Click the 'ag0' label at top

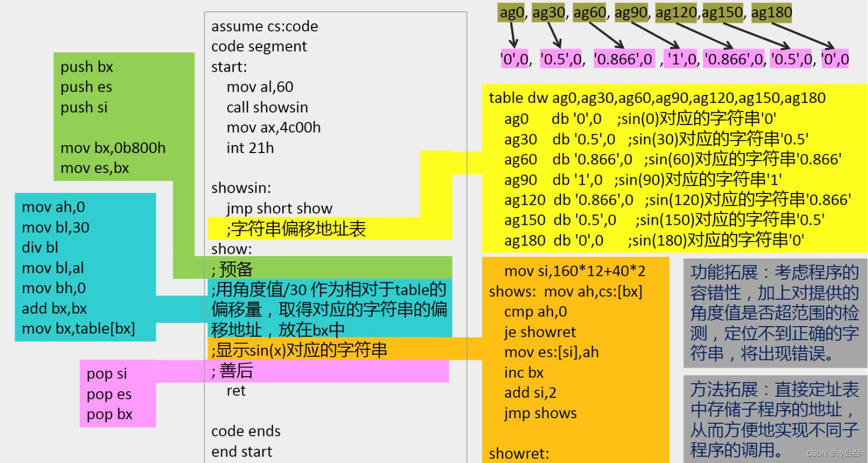(511, 12)
